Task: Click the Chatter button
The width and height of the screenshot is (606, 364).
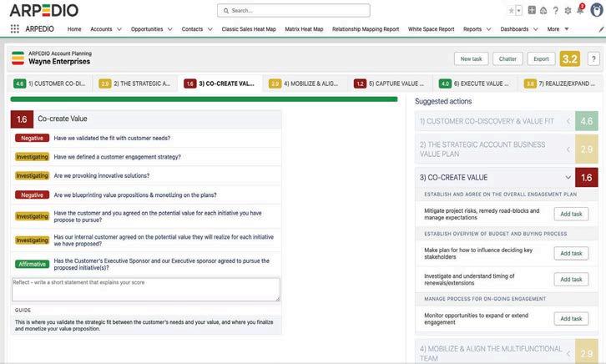Action: (508, 59)
